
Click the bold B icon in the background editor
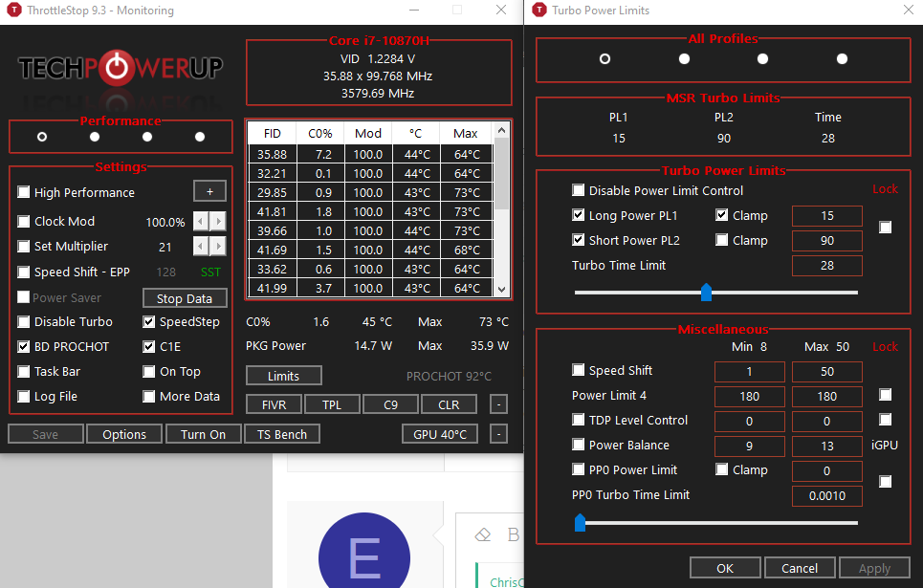[514, 534]
